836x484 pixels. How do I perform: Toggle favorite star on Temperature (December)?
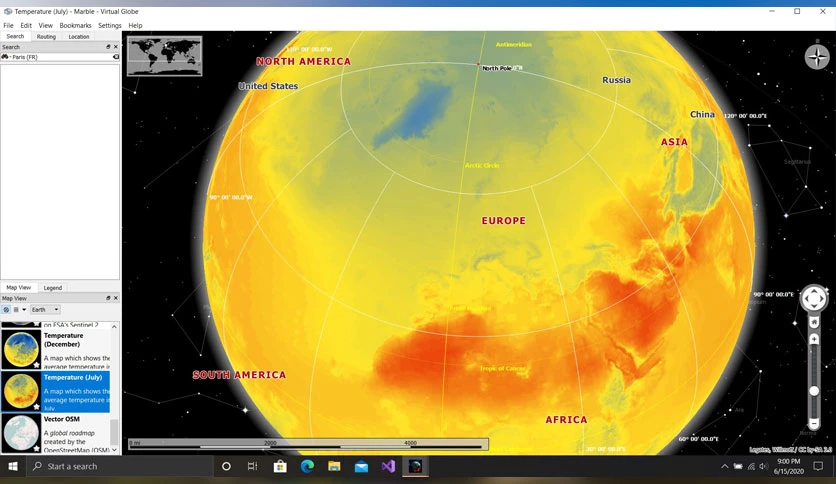36,365
